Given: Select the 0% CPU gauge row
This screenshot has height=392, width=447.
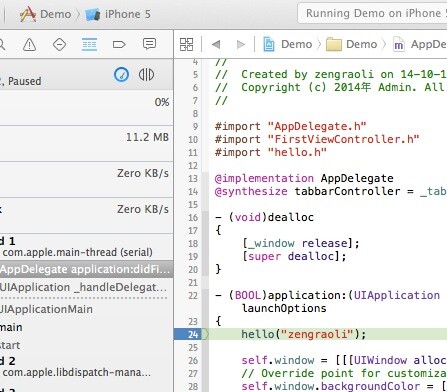Looking at the screenshot, I should click(x=87, y=108).
